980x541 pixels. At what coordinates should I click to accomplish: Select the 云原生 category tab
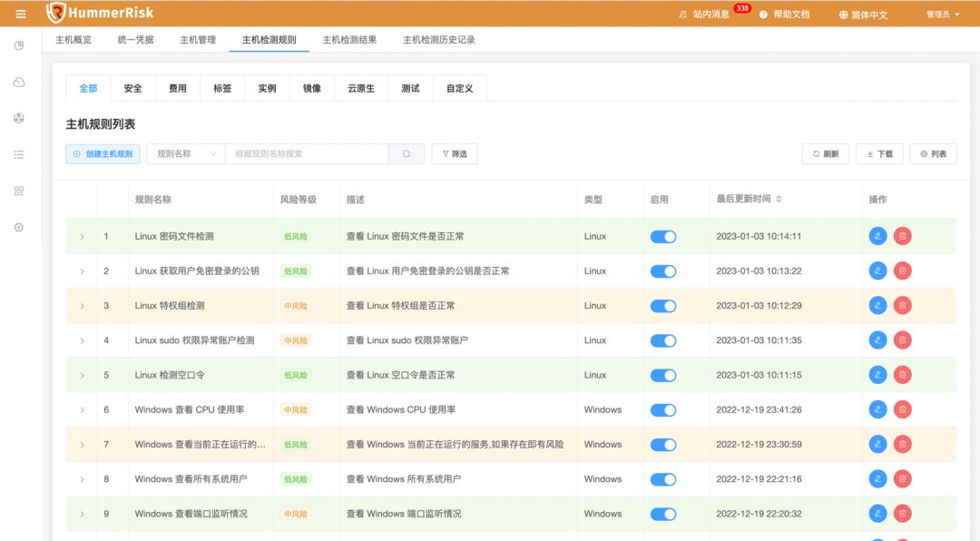coord(361,88)
